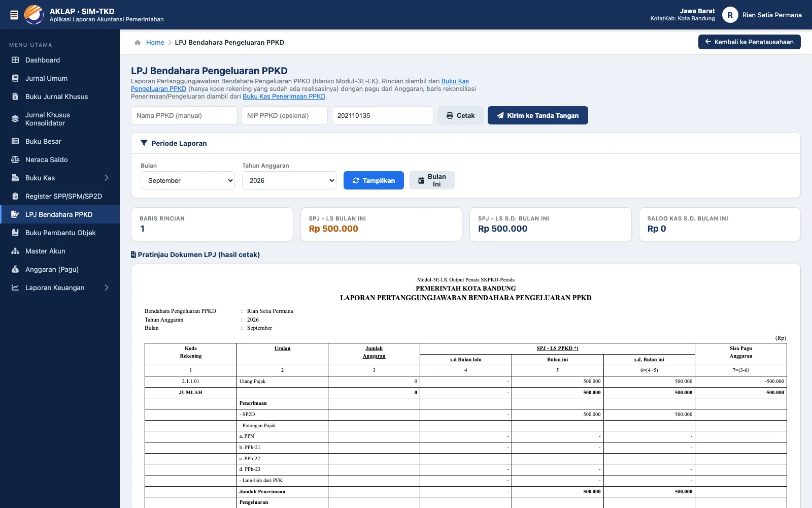Screen dimensions: 812x508
Task: Open the user avatar 'R' circle
Action: (x=730, y=15)
